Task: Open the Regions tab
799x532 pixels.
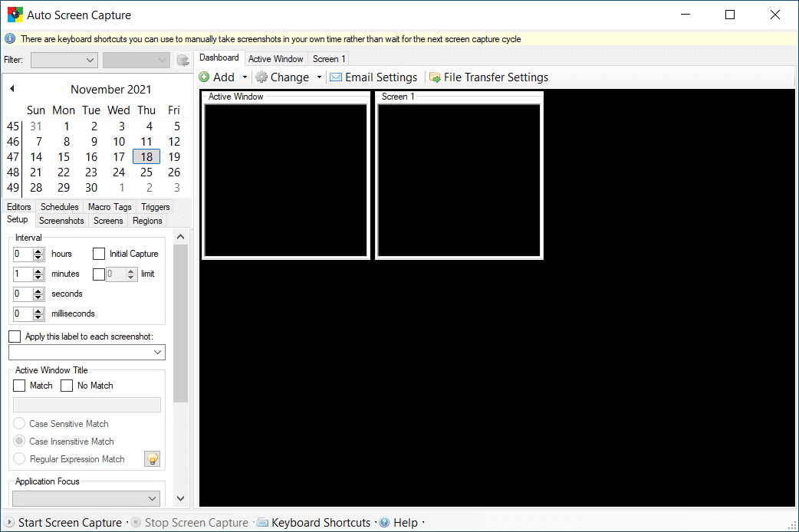Action: pyautogui.click(x=147, y=221)
